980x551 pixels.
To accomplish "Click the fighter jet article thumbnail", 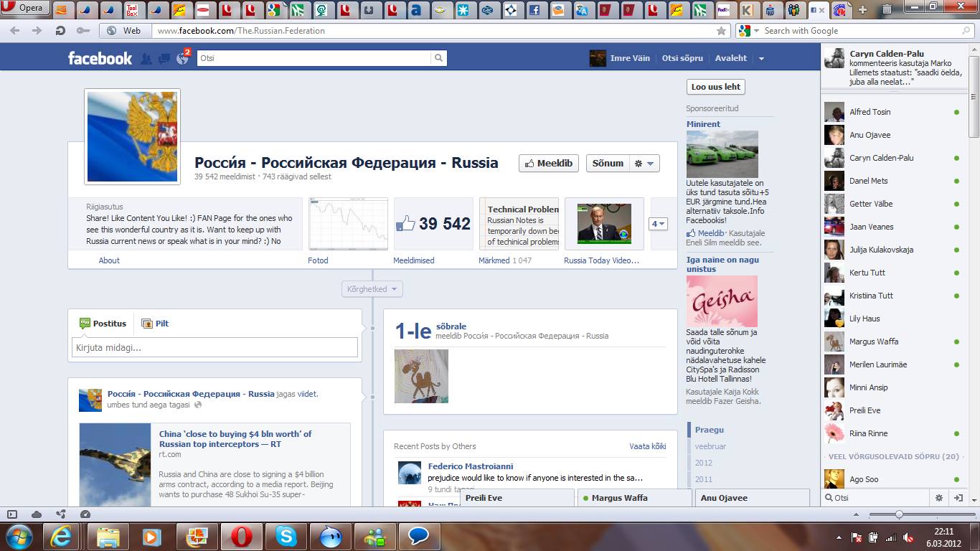I will 115,465.
